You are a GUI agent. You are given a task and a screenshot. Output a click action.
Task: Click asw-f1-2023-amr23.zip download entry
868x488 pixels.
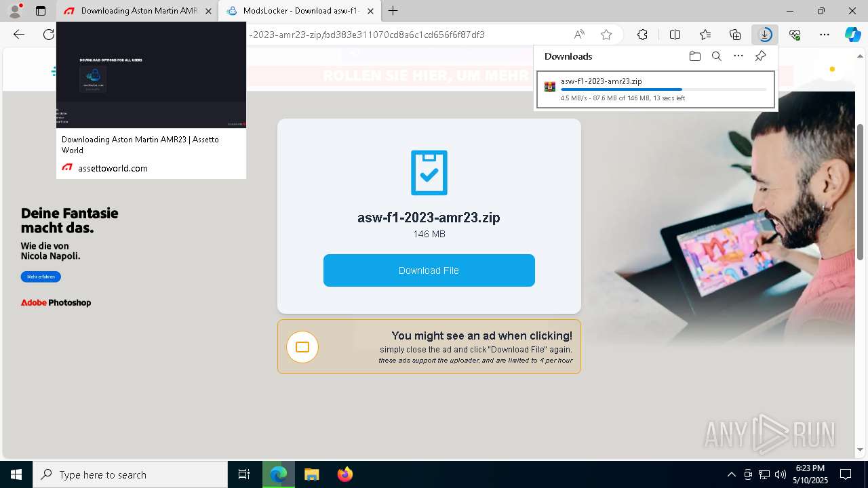click(655, 89)
